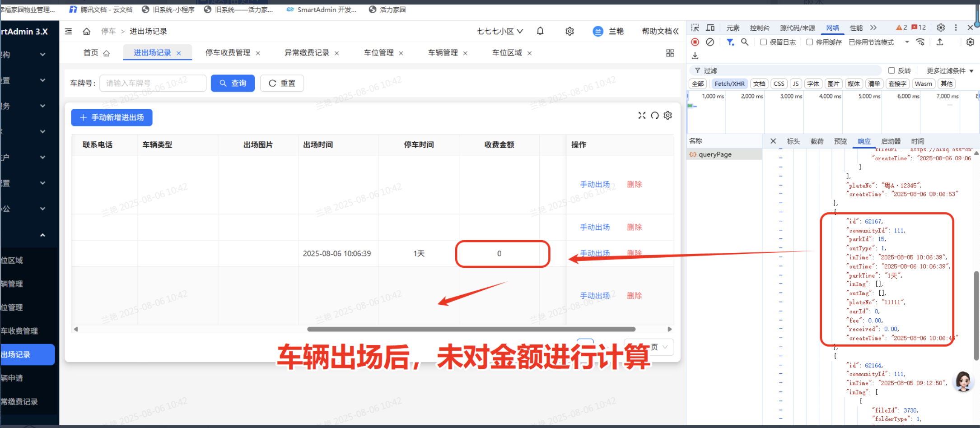The image size is (980, 428).
Task: Click the 查询 search button
Action: [233, 83]
